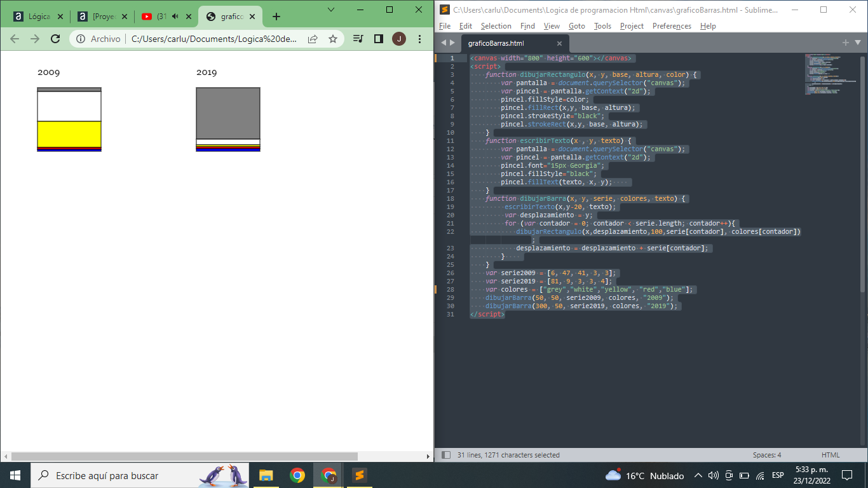Open the Selection menu in Sublime
The height and width of the screenshot is (488, 868).
coord(496,26)
